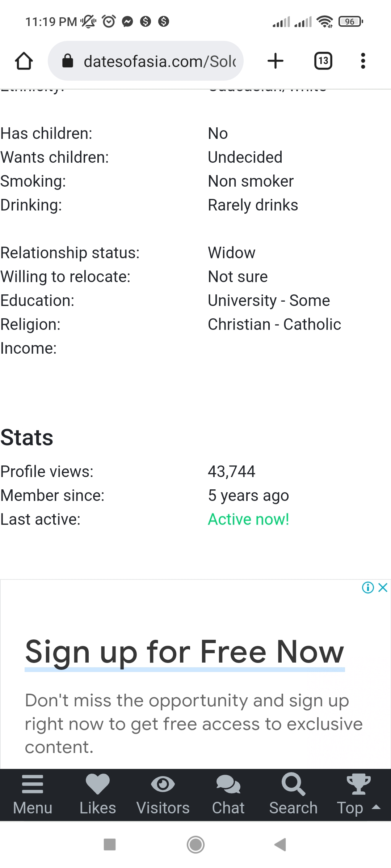Tap Android back navigation button
This screenshot has width=391, height=868.
pyautogui.click(x=280, y=845)
